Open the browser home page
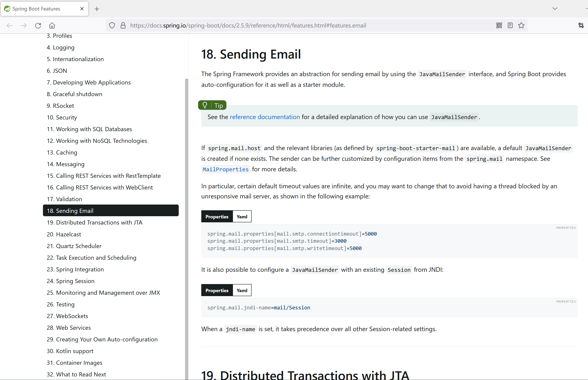Screen dimensions: 588x380 tap(52, 25)
